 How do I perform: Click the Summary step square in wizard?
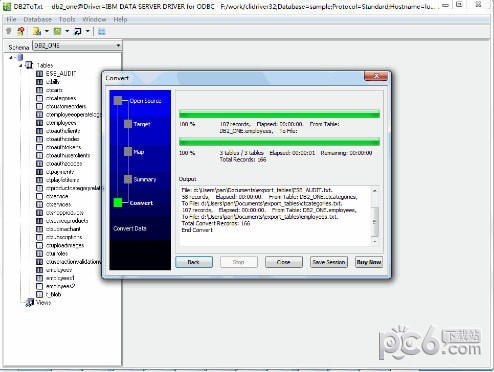(128, 179)
